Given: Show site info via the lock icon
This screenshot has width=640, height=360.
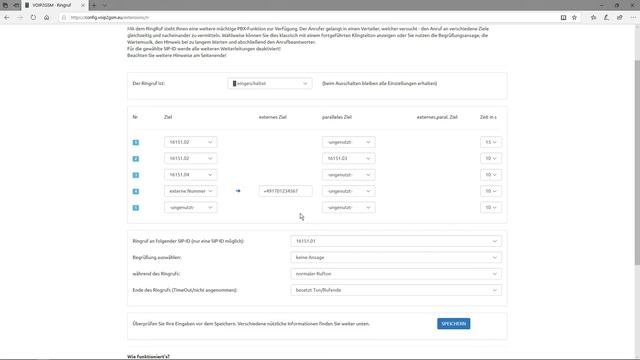Looking at the screenshot, I should point(64,18).
